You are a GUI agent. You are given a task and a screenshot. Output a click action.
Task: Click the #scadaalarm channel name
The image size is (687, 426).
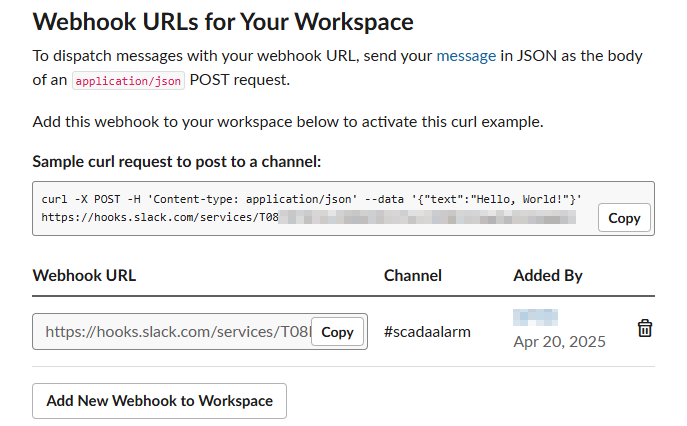pyautogui.click(x=427, y=332)
